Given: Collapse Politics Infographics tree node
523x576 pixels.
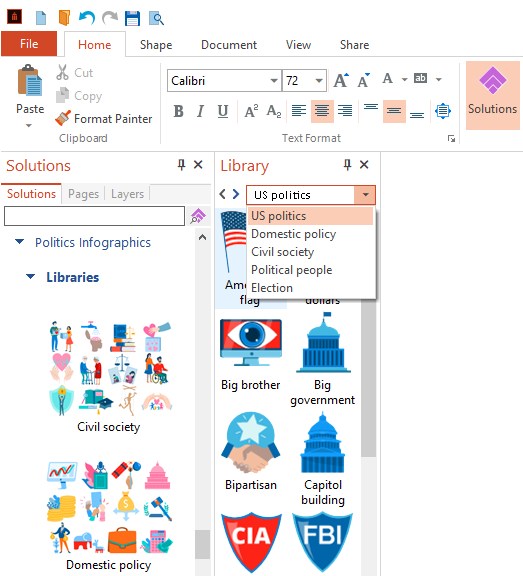Looking at the screenshot, I should point(19,242).
